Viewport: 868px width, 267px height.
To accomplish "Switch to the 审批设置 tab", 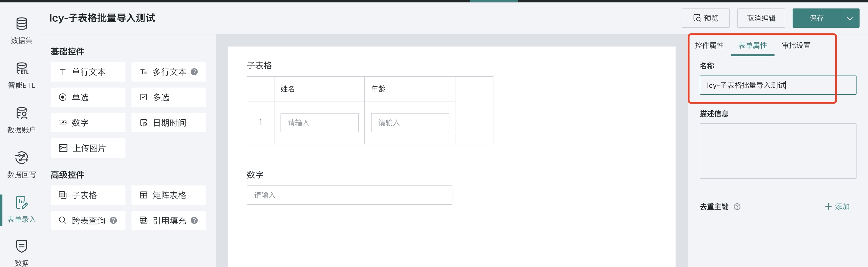I will coord(796,45).
